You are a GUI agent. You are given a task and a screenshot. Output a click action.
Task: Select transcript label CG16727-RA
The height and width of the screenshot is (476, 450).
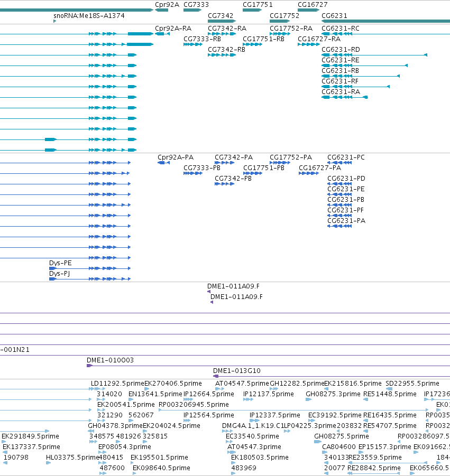click(x=319, y=39)
